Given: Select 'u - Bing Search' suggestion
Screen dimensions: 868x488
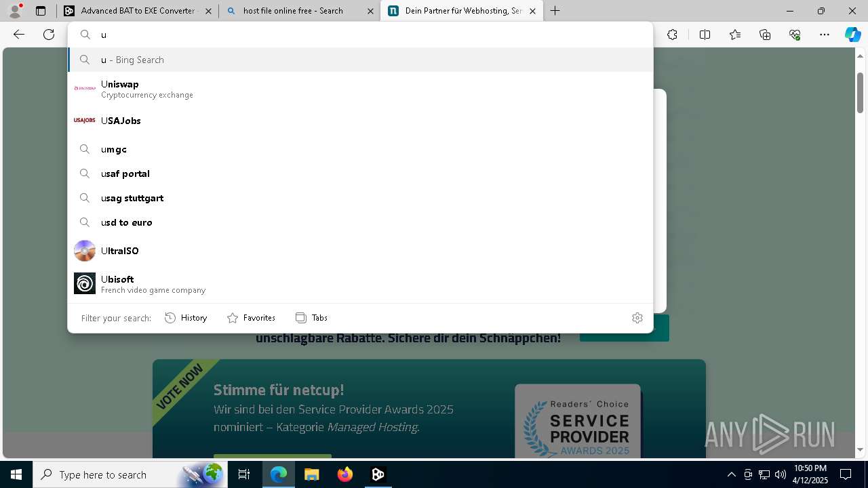Looking at the screenshot, I should (360, 60).
